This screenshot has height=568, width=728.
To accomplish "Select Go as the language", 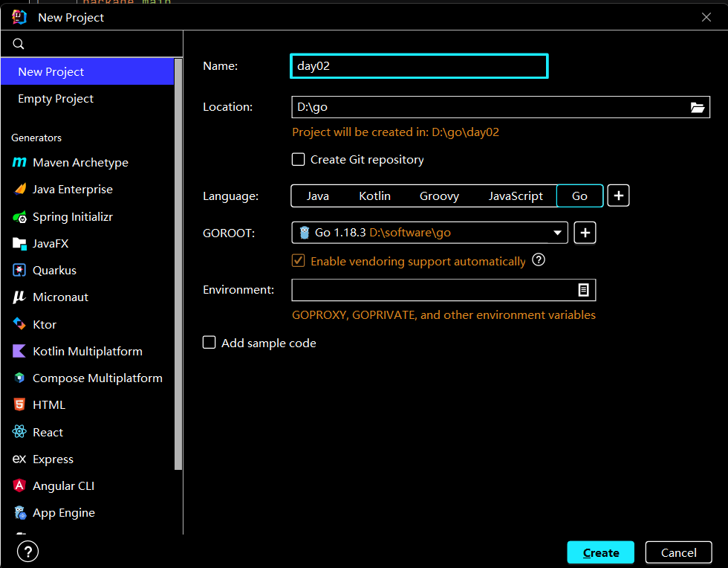I will pyautogui.click(x=579, y=196).
